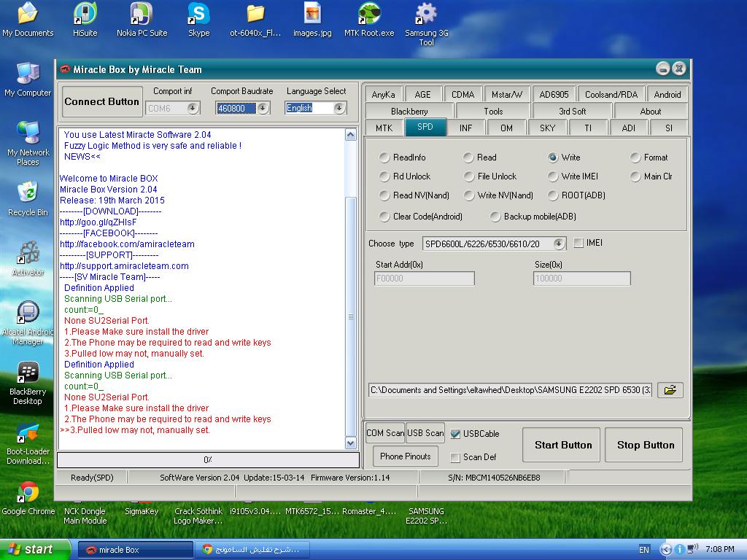This screenshot has width=747, height=560.
Task: Switch to the Tools tab
Action: [x=493, y=111]
